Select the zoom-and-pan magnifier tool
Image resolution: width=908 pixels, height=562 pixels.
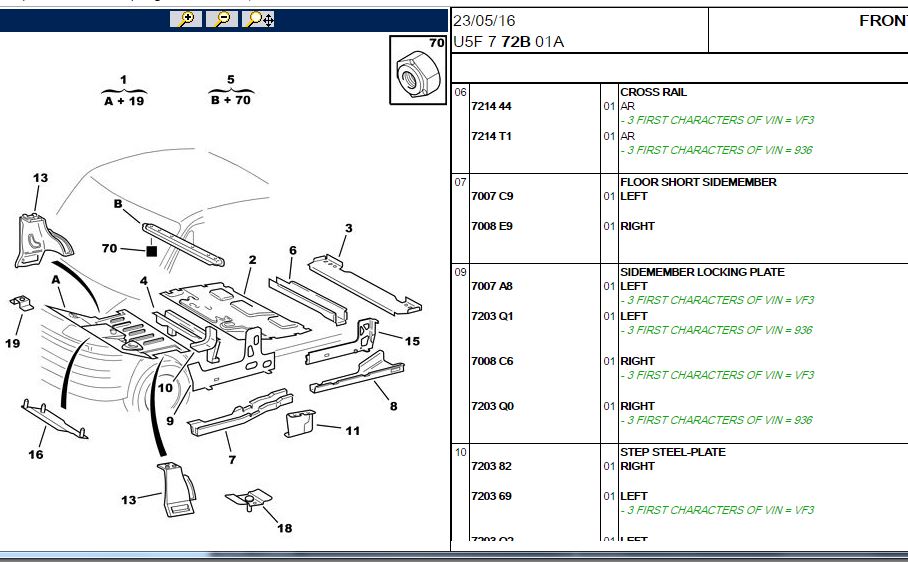(x=258, y=19)
